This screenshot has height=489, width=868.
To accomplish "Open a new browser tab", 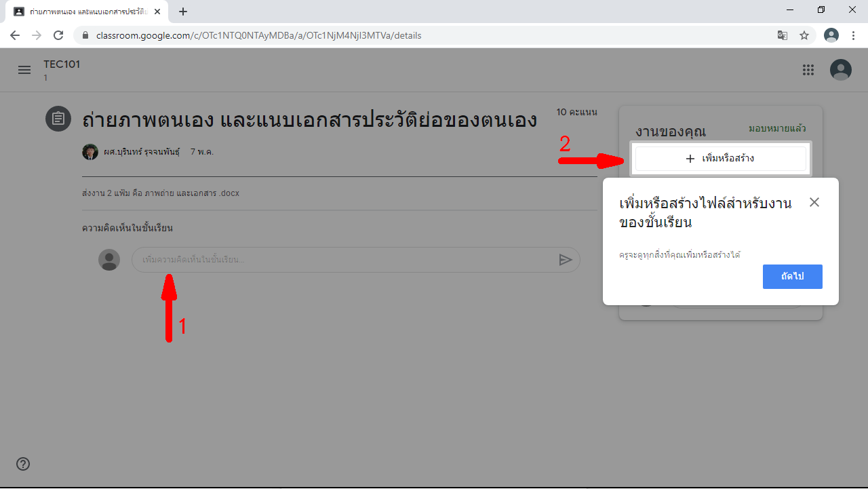I will (x=183, y=12).
